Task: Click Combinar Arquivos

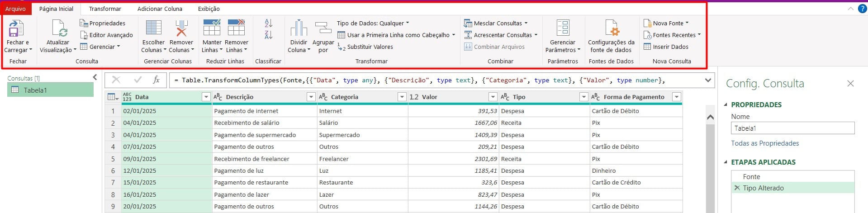Action: click(x=494, y=47)
